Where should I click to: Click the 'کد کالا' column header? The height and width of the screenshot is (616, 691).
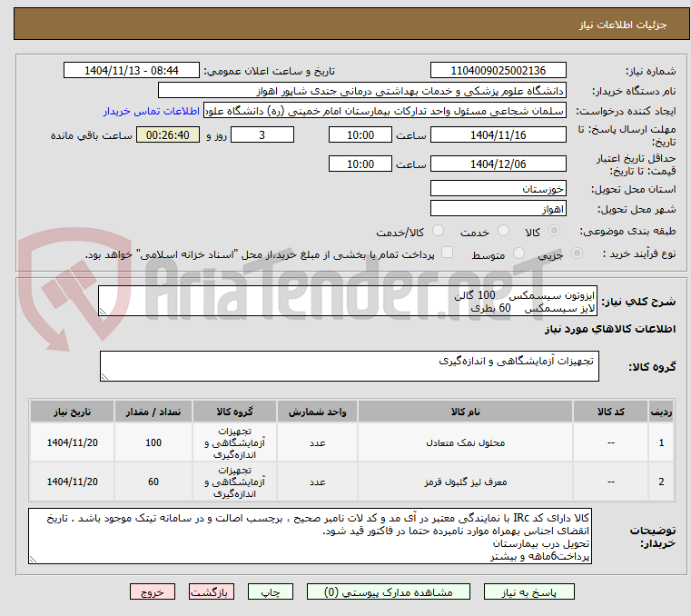pos(610,412)
